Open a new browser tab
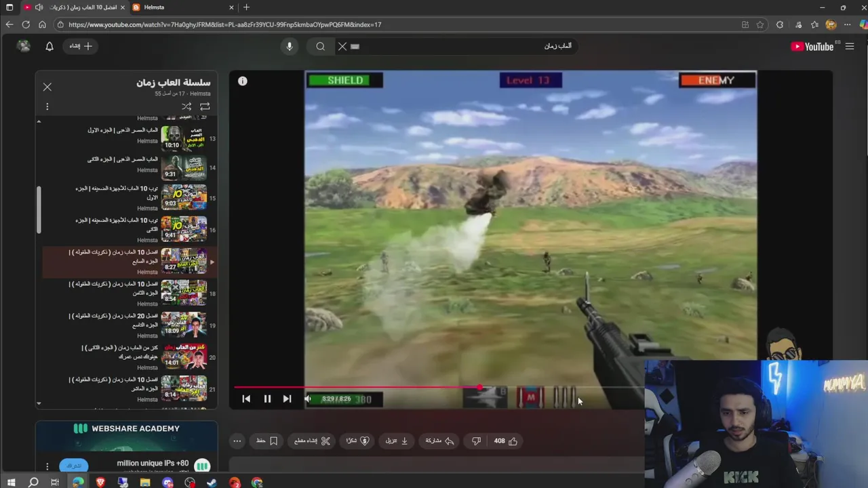Image resolution: width=868 pixels, height=488 pixels. pos(246,7)
